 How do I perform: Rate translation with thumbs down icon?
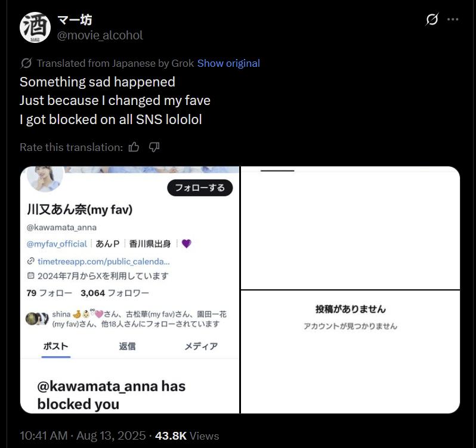click(x=154, y=147)
